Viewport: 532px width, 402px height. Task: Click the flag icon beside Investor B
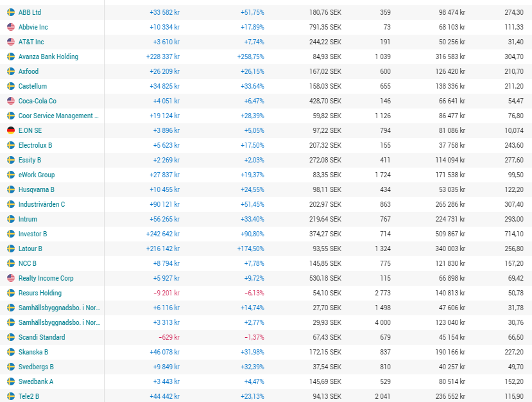11,234
